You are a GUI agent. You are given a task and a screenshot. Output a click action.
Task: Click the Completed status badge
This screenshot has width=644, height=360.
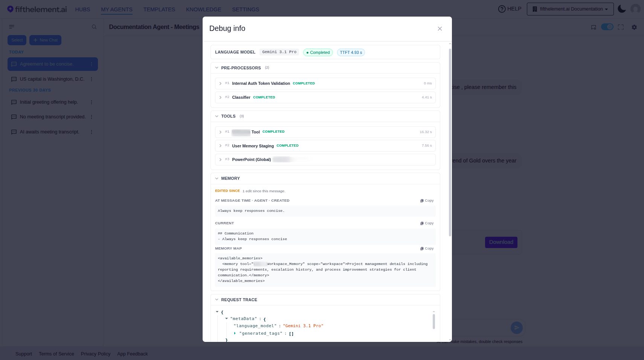click(x=318, y=52)
